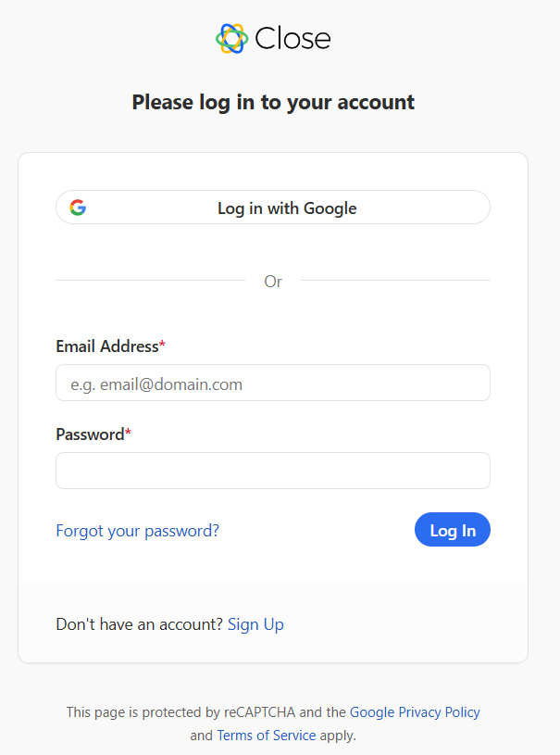Image resolution: width=560 pixels, height=755 pixels.
Task: Click the 'Please log in to your account' heading
Action: point(273,102)
